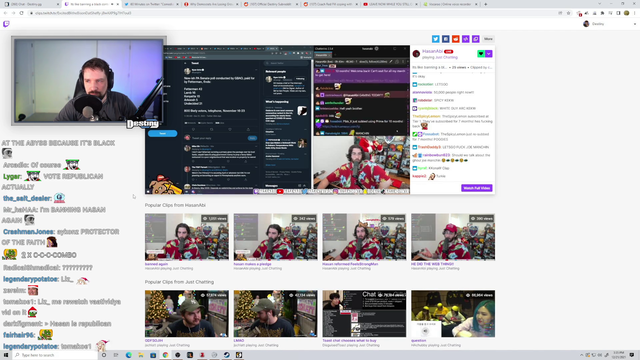Screen dimensions: 640x360
Task: Open Task View on the taskbar
Action: [x=116, y=355]
